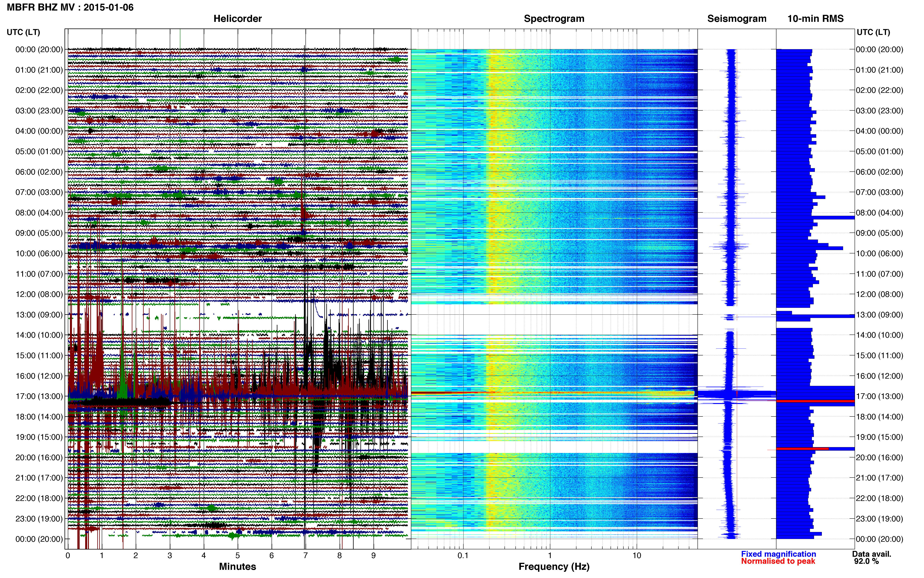Select the right-axis '16:00 (12:00)' time label
This screenshot has width=924, height=578.
(x=879, y=376)
